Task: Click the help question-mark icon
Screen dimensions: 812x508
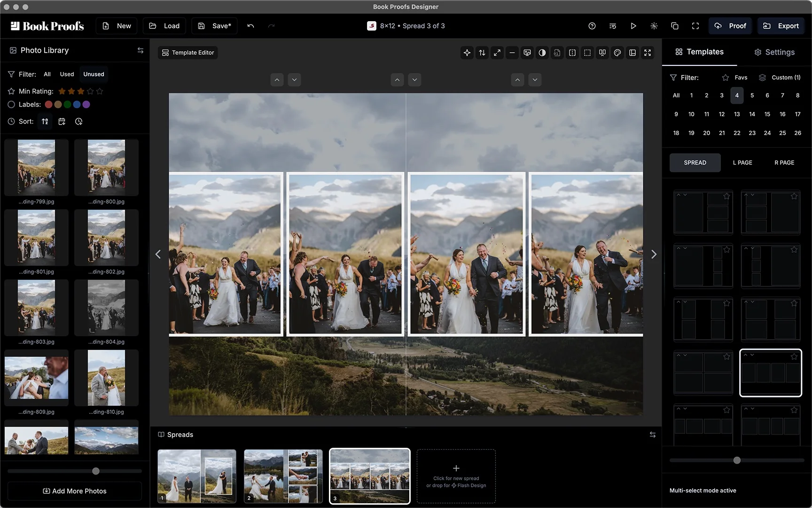Action: pyautogui.click(x=592, y=26)
